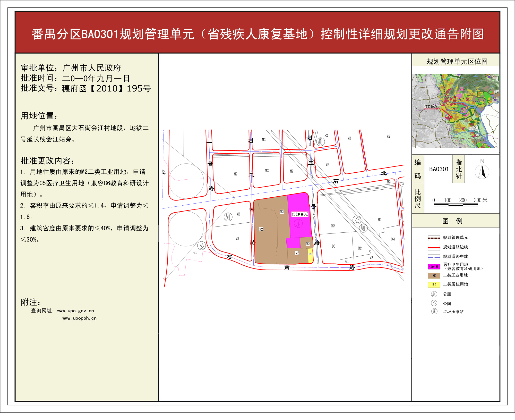Click the magenta C5/C6 legend swatch

click(434, 267)
